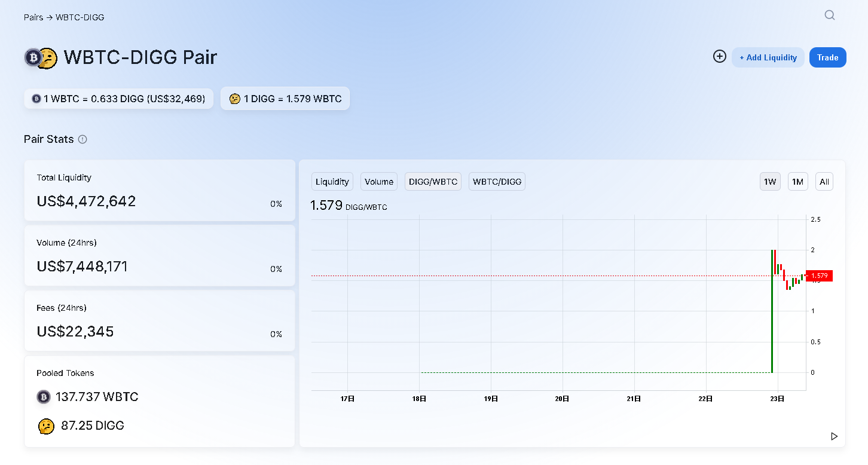This screenshot has height=465, width=868.
Task: Click the 23日 date label on the axis
Action: [777, 399]
